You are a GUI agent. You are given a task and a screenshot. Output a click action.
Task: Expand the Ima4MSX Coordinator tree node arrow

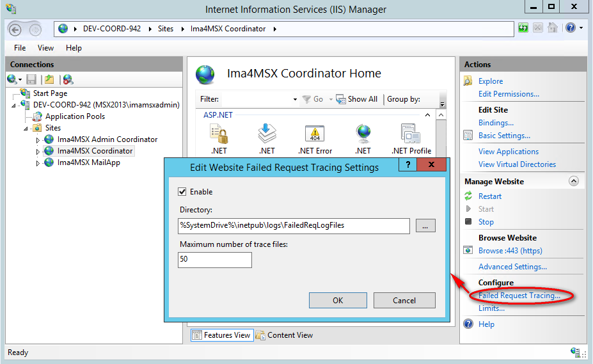click(38, 152)
